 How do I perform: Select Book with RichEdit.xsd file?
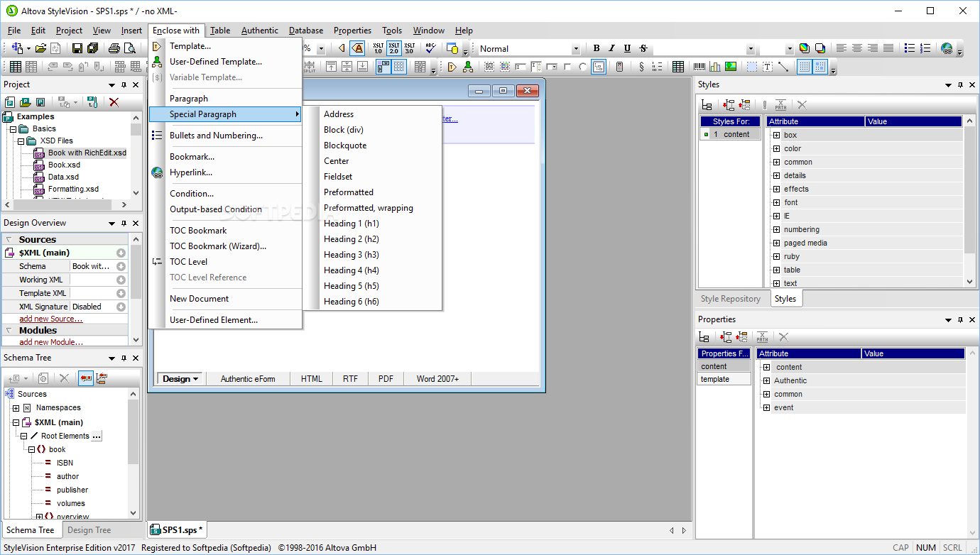click(87, 153)
